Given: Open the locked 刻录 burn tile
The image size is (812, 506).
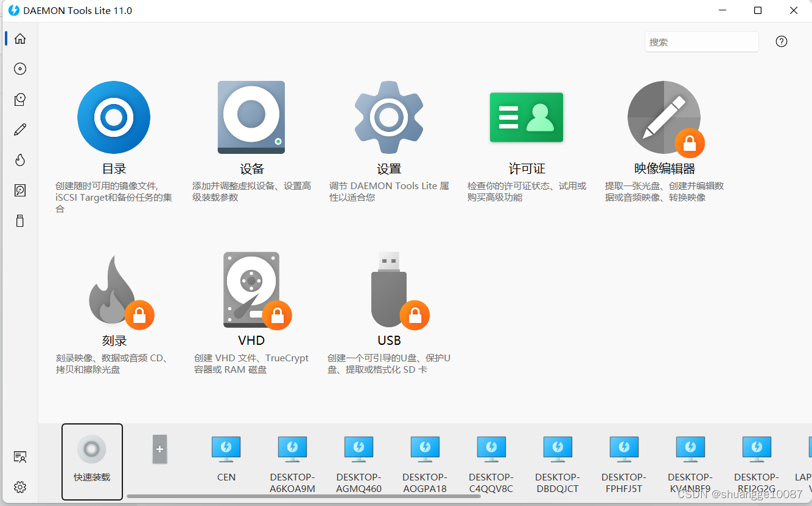Looking at the screenshot, I should point(121,292).
